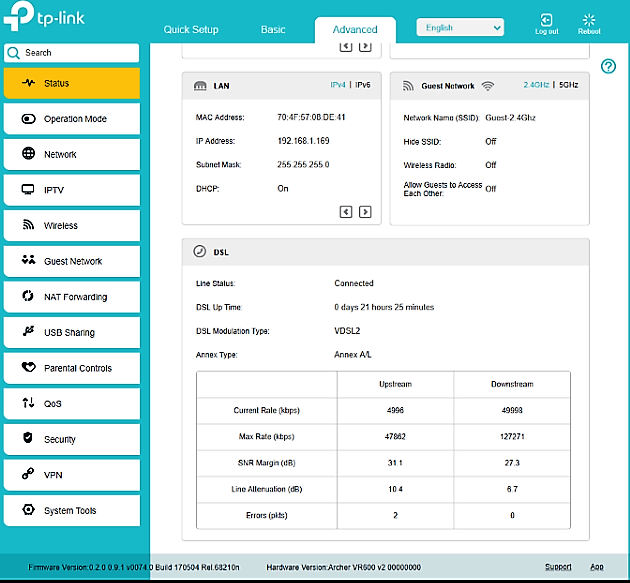Switch to the Basic tab
Image resolution: width=630 pixels, height=583 pixels.
pyautogui.click(x=273, y=30)
